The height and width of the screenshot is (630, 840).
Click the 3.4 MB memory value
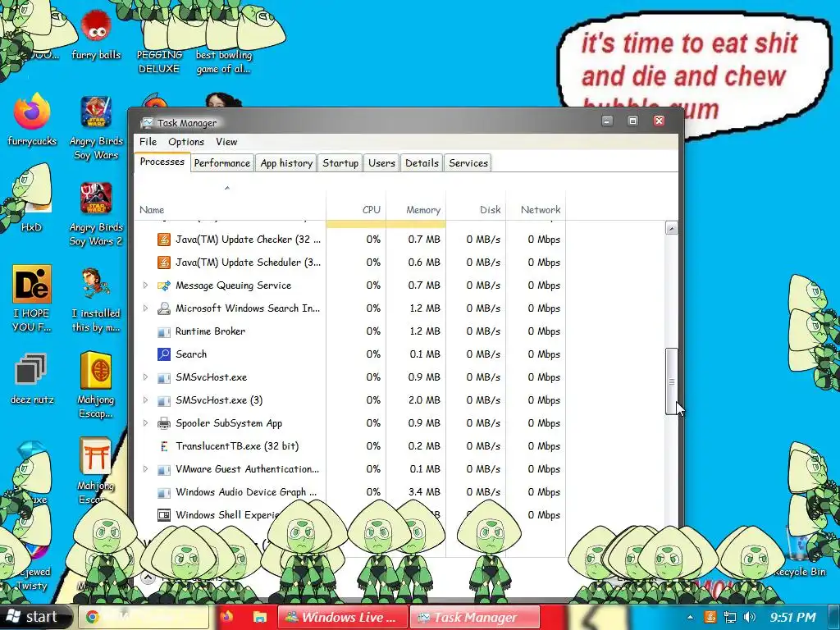pos(424,492)
